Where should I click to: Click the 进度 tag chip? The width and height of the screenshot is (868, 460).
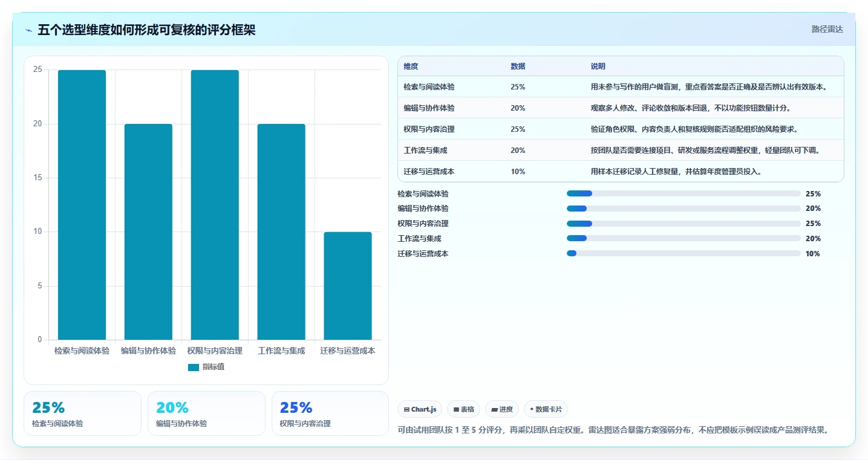502,409
